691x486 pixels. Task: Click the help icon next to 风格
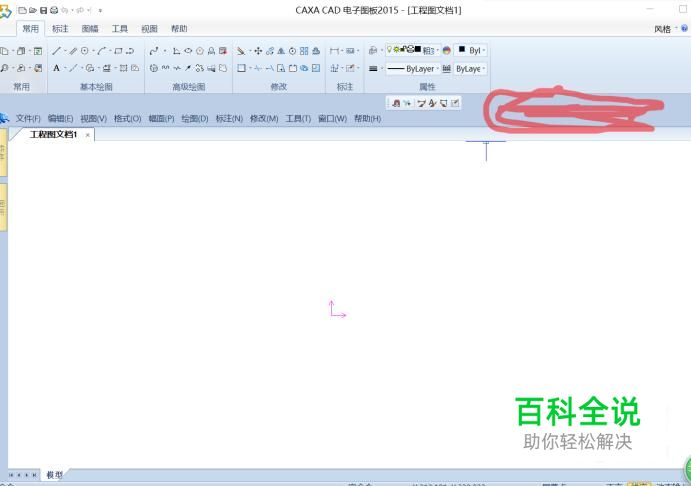click(684, 28)
